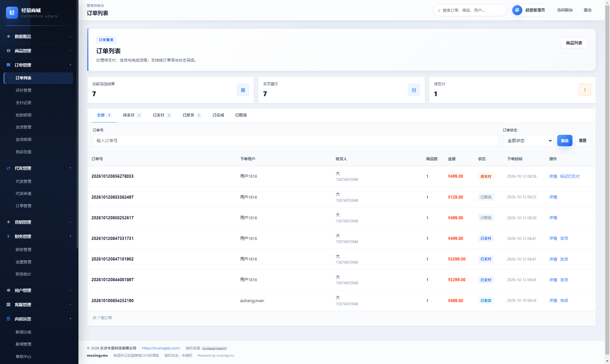Click the 订单管理 sidebar icon
Image resolution: width=610 pixels, height=364 pixels.
[x=9, y=65]
